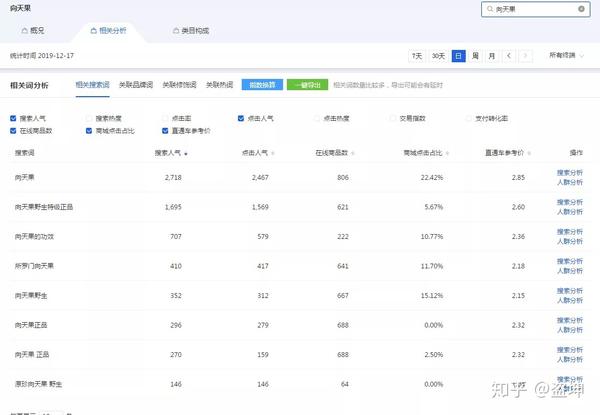Click the 向天果野生特级正品 keyword cell
The width and height of the screenshot is (600, 415).
click(44, 207)
